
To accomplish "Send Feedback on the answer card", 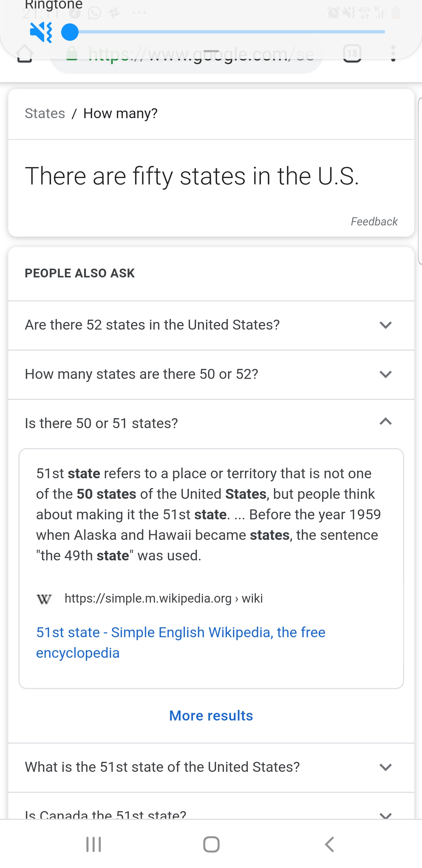I will click(374, 222).
